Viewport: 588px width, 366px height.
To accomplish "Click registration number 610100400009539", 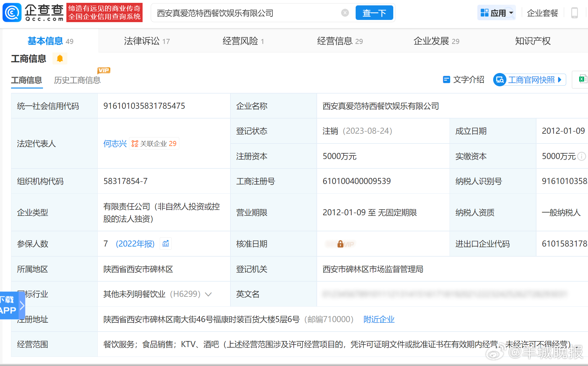I will 357,181.
